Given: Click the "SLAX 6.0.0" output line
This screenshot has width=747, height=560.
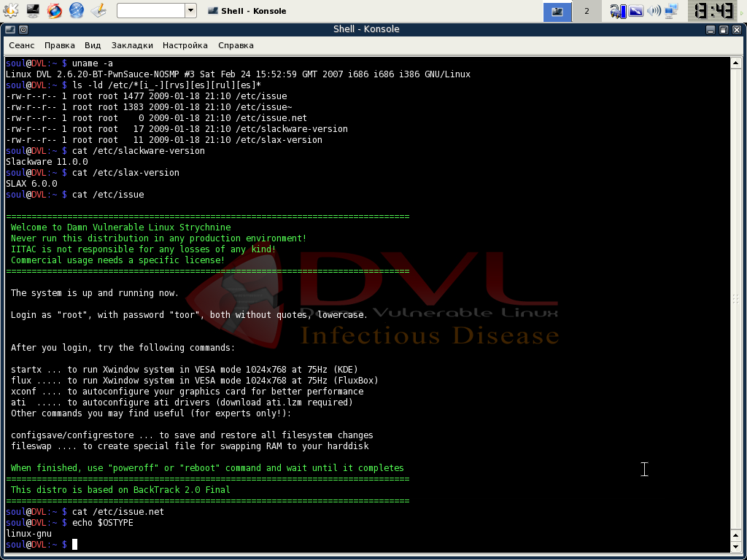Looking at the screenshot, I should coord(31,184).
